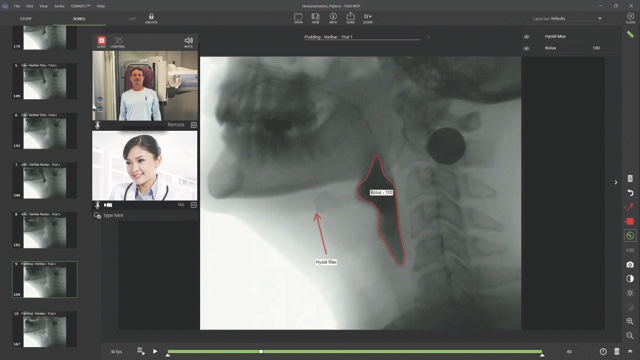The height and width of the screenshot is (360, 640).
Task: Click the Bolus - 100 annotation on image
Action: 381,192
